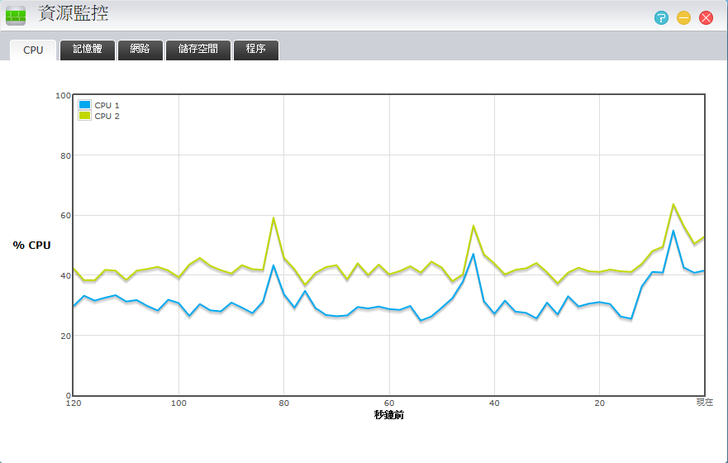Click the 秒鐘前 axis title
The image size is (728, 463).
click(x=389, y=415)
